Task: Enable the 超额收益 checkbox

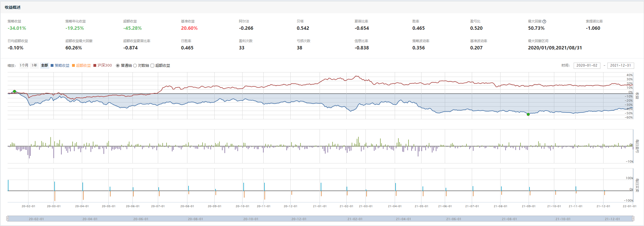Action: point(152,65)
